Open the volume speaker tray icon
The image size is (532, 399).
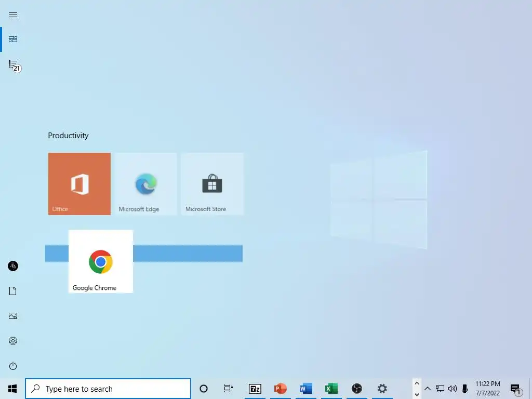click(x=453, y=389)
